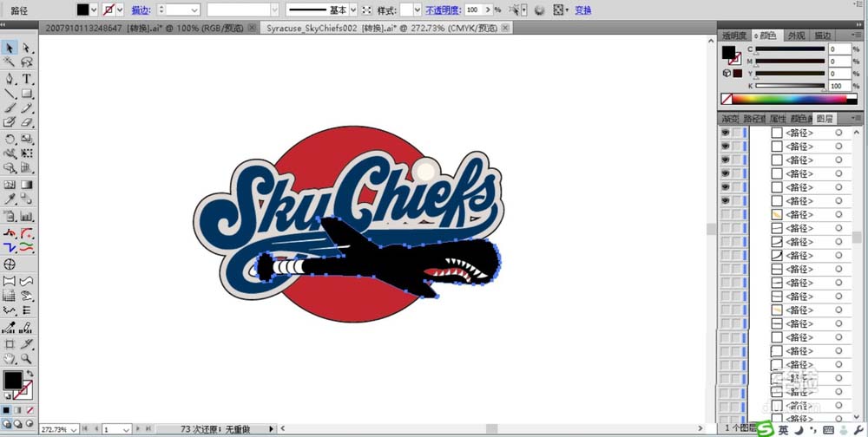Screen dimensions: 868x437
Task: Open fill color dropdown in control bar
Action: tap(94, 10)
